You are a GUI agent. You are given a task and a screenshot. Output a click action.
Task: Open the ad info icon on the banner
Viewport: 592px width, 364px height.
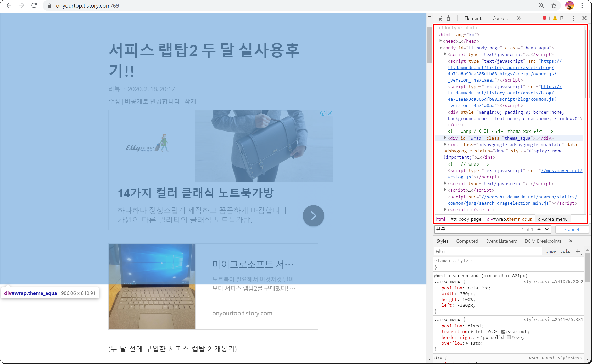(323, 113)
